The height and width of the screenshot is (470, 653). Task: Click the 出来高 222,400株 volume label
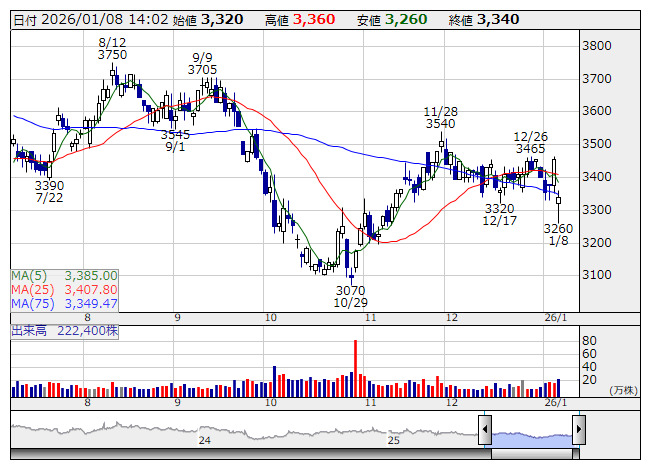point(65,331)
